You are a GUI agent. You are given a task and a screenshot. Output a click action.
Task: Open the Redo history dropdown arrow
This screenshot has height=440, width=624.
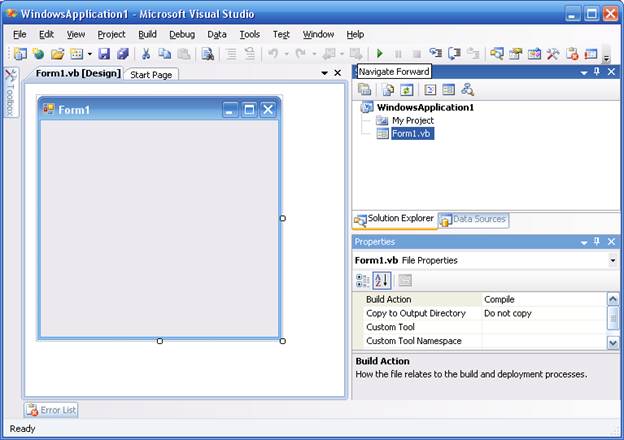click(314, 53)
